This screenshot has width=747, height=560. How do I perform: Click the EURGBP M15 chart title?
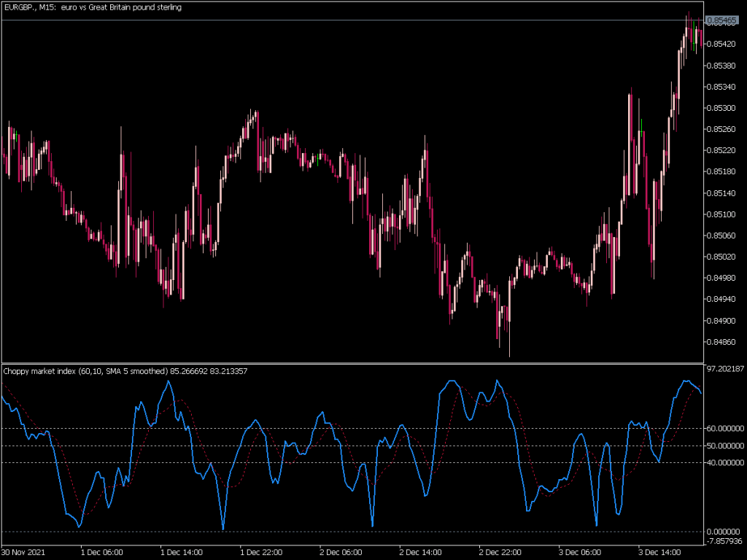pyautogui.click(x=93, y=8)
